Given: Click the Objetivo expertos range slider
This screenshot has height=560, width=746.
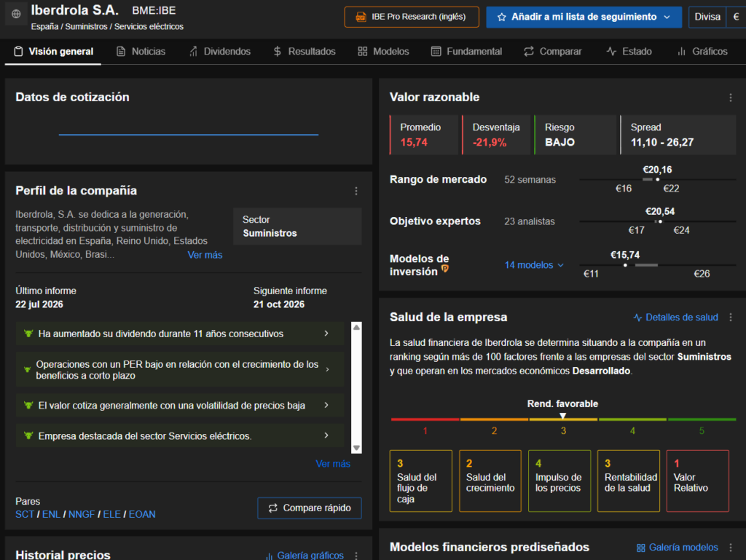Looking at the screenshot, I should tap(658, 221).
